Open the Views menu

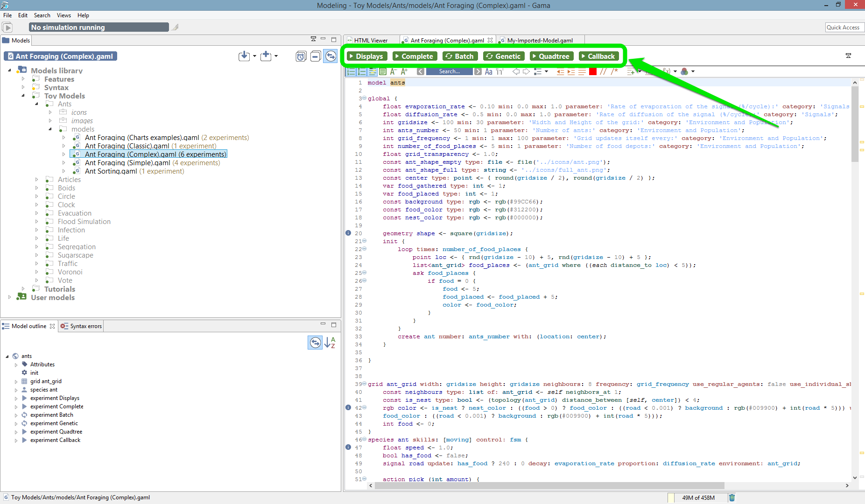coord(64,15)
